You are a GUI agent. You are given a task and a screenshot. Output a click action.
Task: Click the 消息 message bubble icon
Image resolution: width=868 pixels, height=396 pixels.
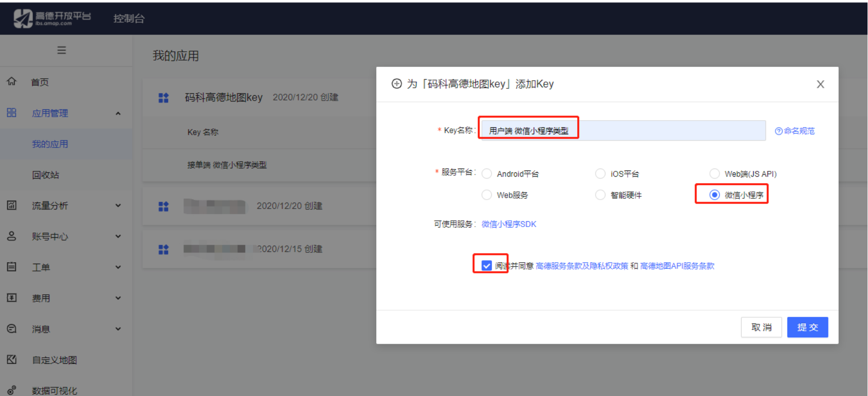tap(12, 329)
